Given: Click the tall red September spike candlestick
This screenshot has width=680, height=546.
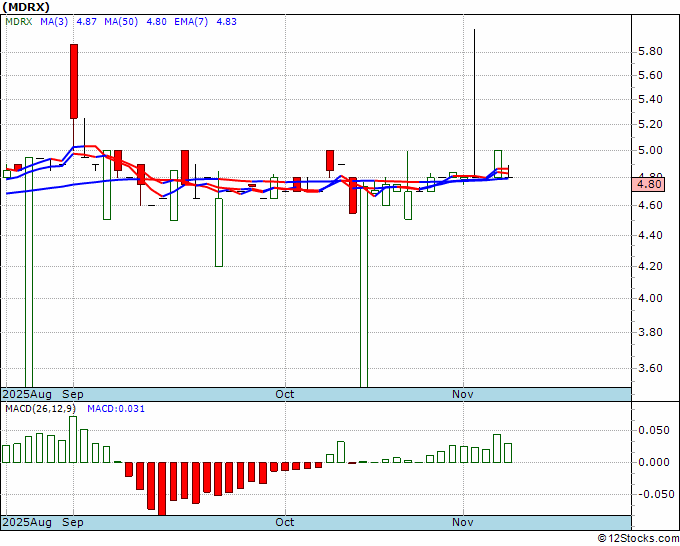Looking at the screenshot, I should tap(74, 81).
